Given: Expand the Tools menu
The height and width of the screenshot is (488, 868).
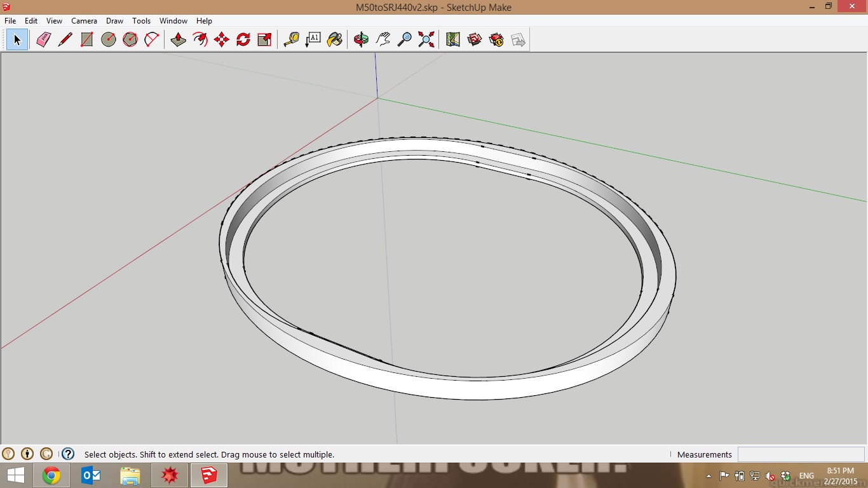Looking at the screenshot, I should click(x=141, y=21).
